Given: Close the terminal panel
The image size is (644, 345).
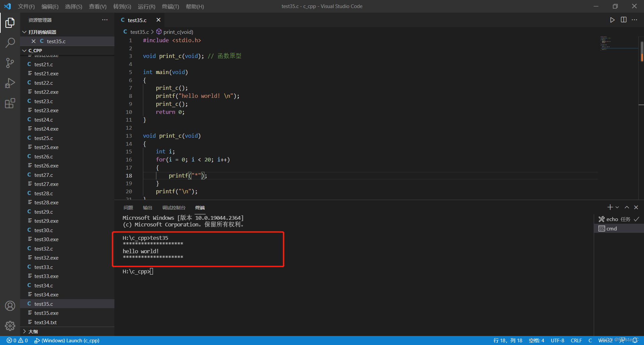Looking at the screenshot, I should click(636, 207).
